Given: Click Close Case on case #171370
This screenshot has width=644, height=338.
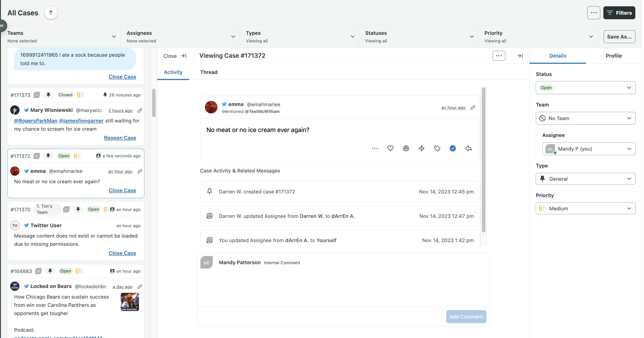Looking at the screenshot, I should point(122,253).
